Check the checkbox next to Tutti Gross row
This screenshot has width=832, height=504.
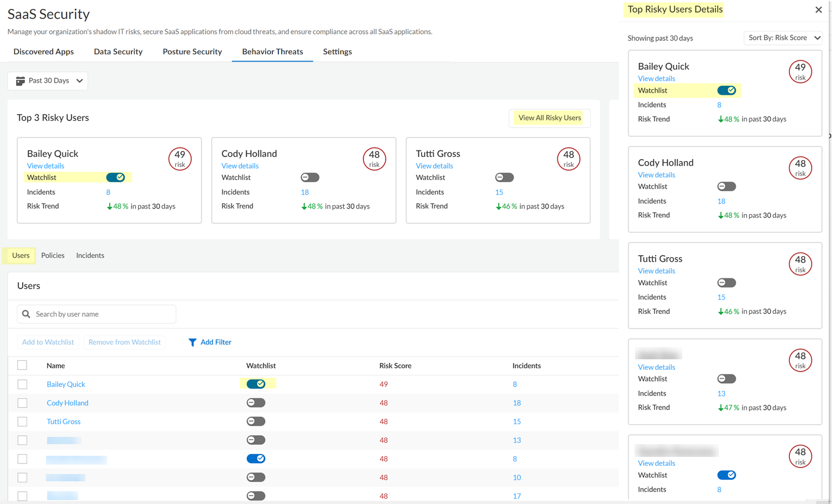[x=22, y=422]
